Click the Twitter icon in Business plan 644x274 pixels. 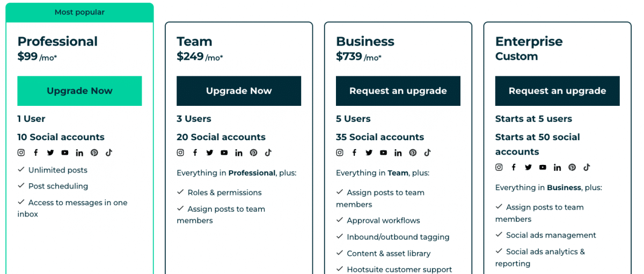(369, 153)
